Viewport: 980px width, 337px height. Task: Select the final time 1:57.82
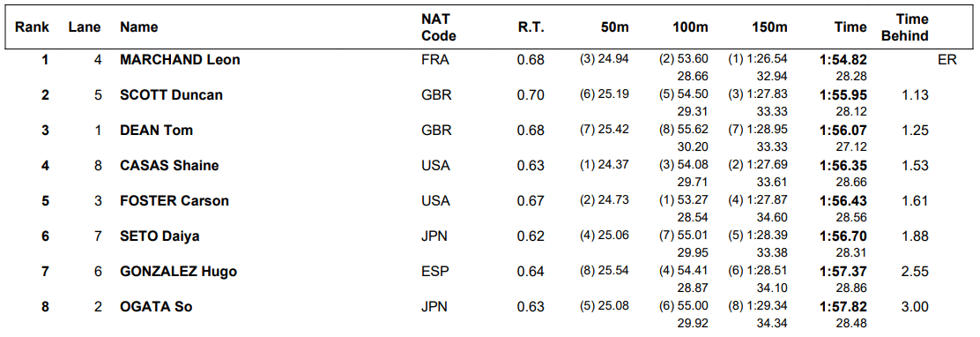pyautogui.click(x=843, y=307)
